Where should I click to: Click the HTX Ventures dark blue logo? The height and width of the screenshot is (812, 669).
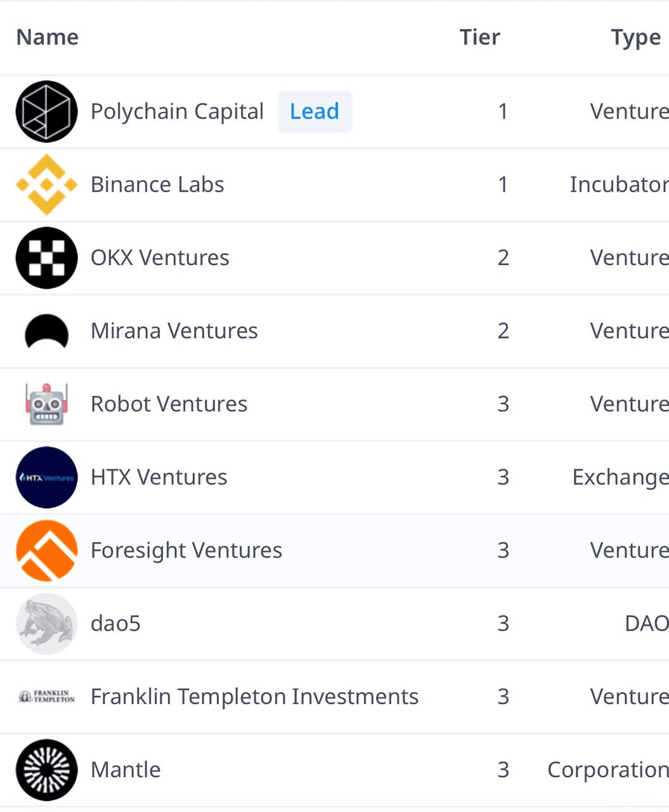pyautogui.click(x=46, y=478)
